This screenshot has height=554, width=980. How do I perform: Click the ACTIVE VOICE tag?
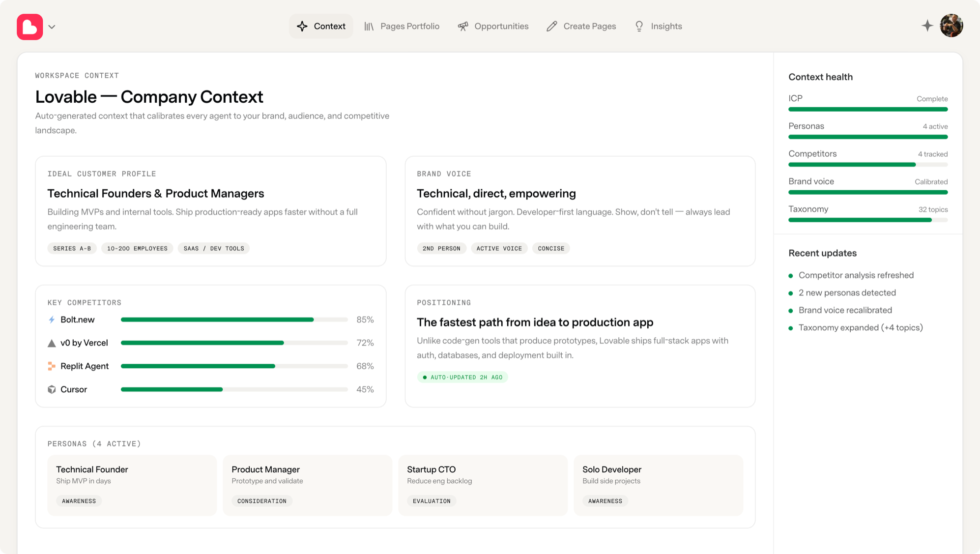click(499, 248)
